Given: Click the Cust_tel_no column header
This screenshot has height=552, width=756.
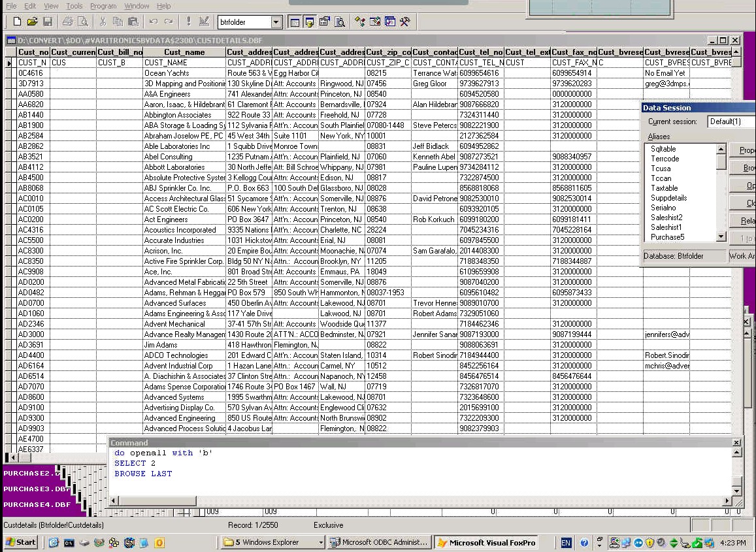Looking at the screenshot, I should pos(481,52).
